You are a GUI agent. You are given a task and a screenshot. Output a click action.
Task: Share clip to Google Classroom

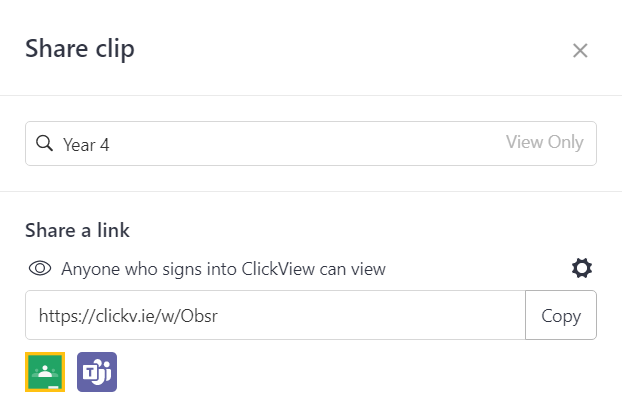click(45, 372)
